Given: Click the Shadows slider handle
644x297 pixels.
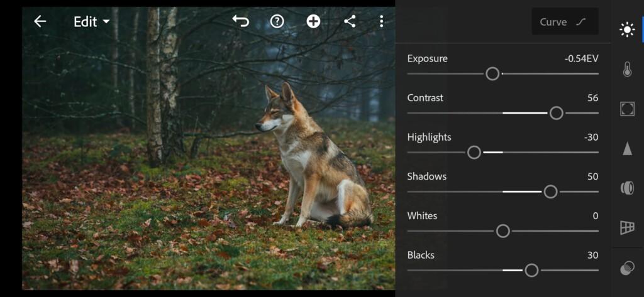Looking at the screenshot, I should pos(550,192).
